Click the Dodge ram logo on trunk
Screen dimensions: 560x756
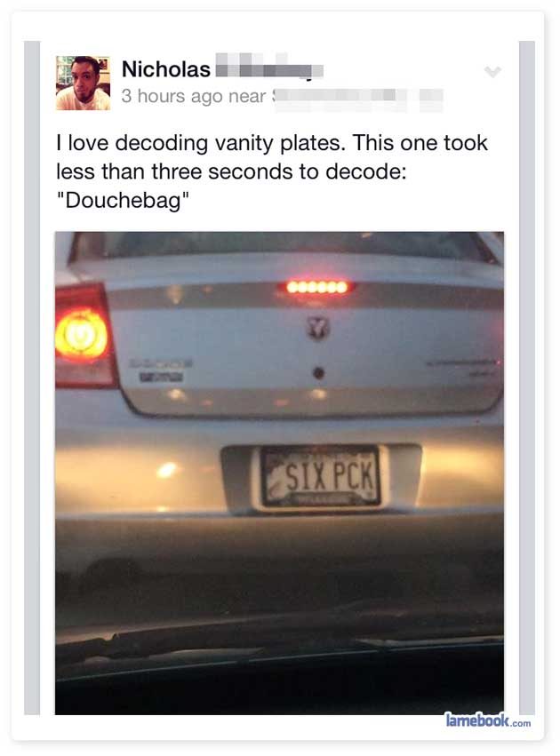click(x=318, y=329)
